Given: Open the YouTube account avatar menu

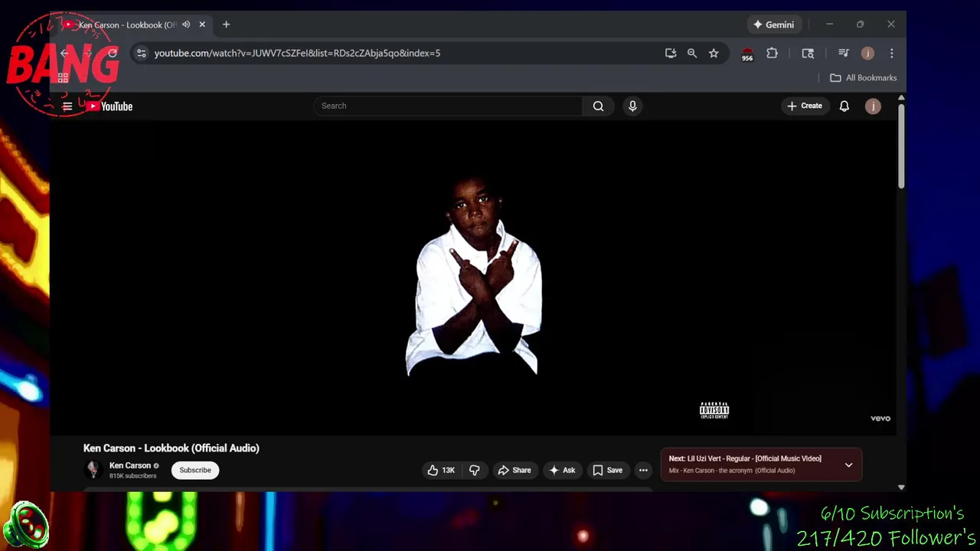Looking at the screenshot, I should (873, 106).
